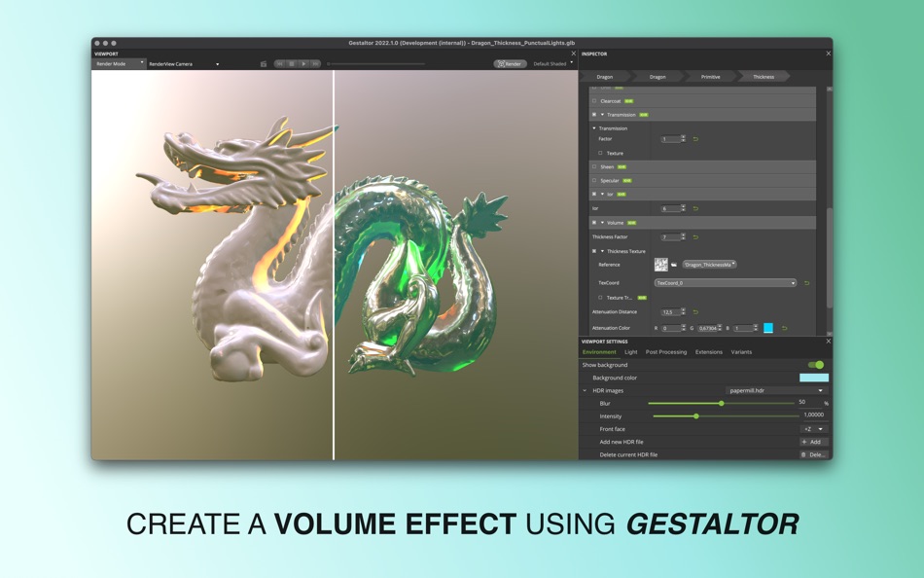Collapse the Ior section arrow

602,194
